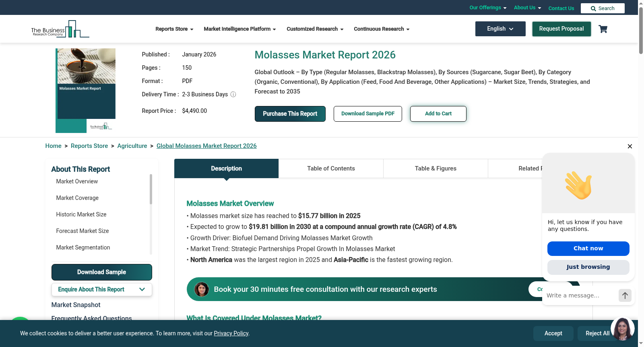Viewport: 644px width, 347px height.
Task: Add the report to cart
Action: pos(438,114)
